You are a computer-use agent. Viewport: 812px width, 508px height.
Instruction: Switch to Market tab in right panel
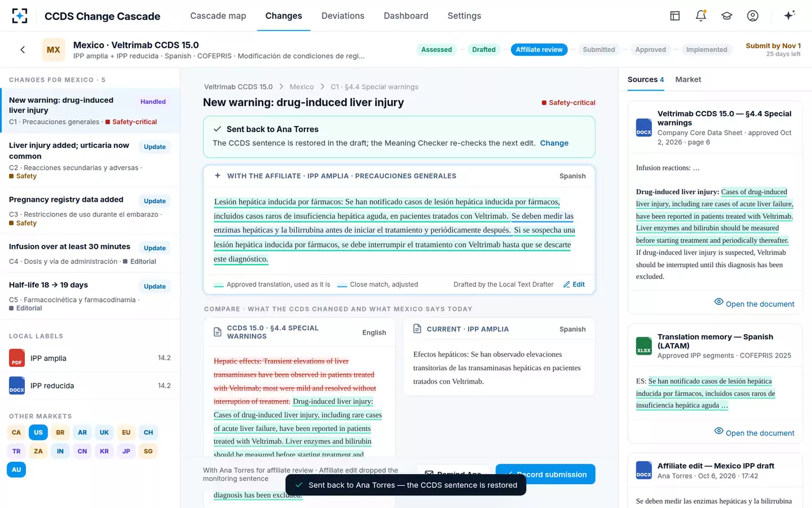[689, 80]
